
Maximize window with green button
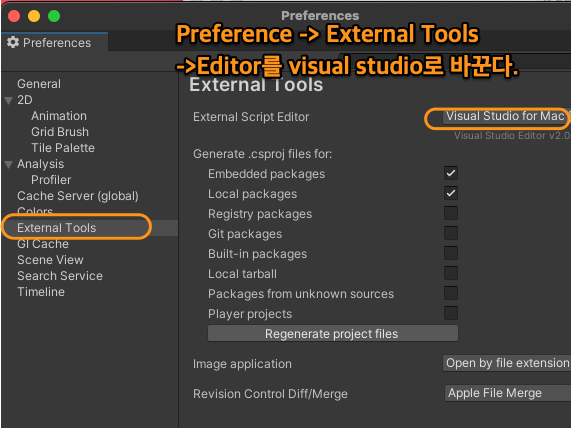(54, 16)
